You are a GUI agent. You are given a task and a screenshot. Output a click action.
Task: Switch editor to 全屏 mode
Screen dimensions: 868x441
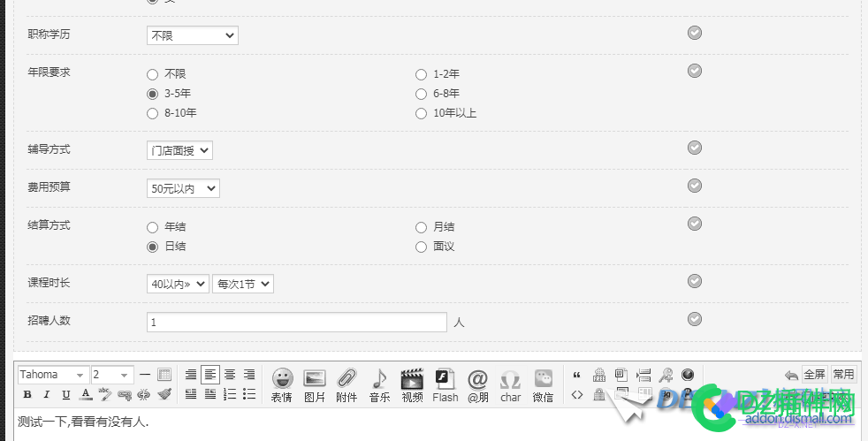click(x=814, y=375)
